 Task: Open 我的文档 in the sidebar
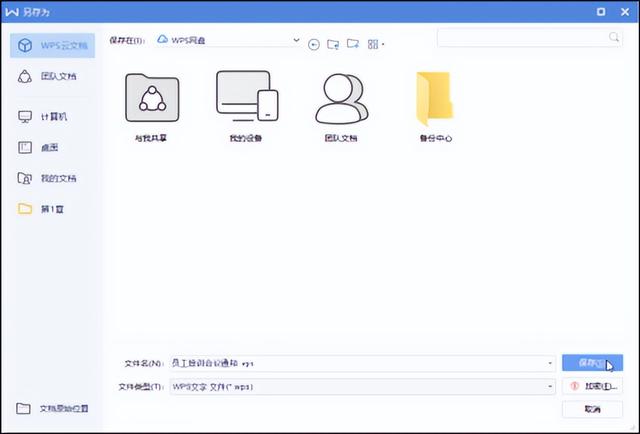pyautogui.click(x=55, y=178)
